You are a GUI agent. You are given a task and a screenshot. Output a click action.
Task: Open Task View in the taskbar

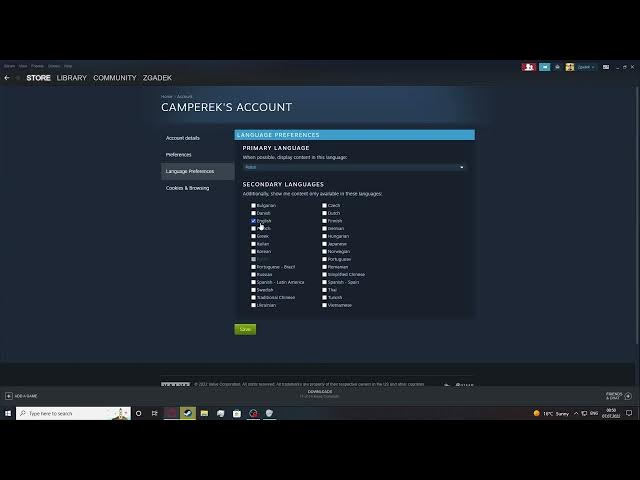pyautogui.click(x=155, y=413)
